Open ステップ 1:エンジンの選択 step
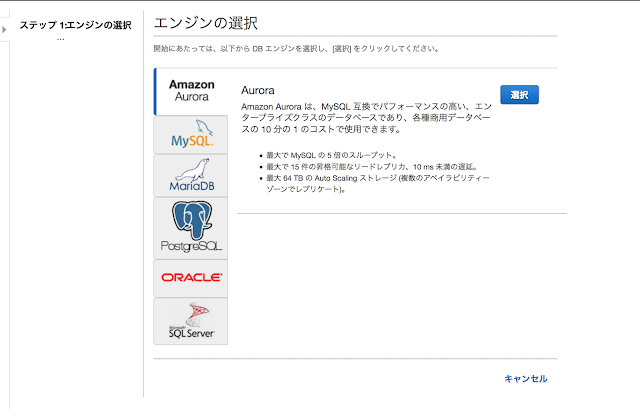This screenshot has height=409, width=640. coord(76,25)
